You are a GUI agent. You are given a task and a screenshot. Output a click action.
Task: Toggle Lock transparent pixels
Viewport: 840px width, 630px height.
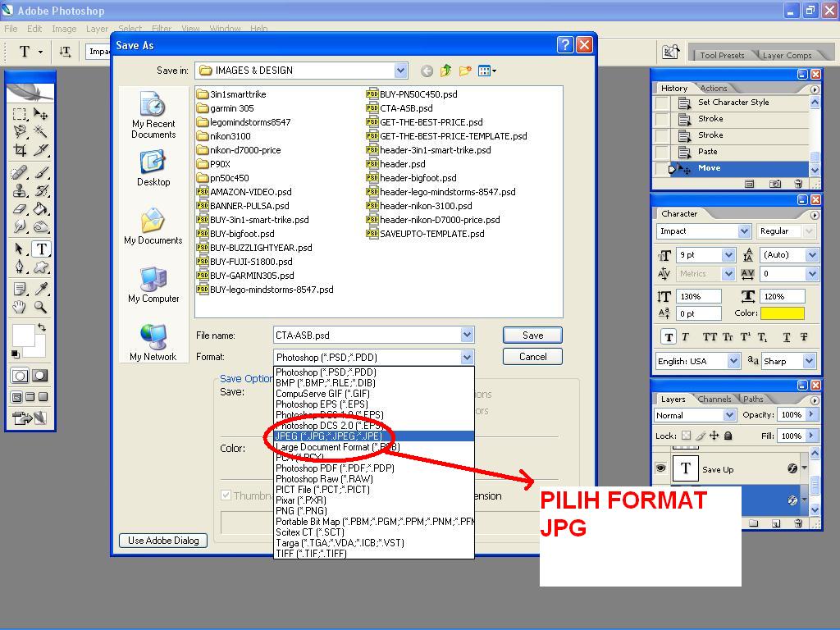687,436
